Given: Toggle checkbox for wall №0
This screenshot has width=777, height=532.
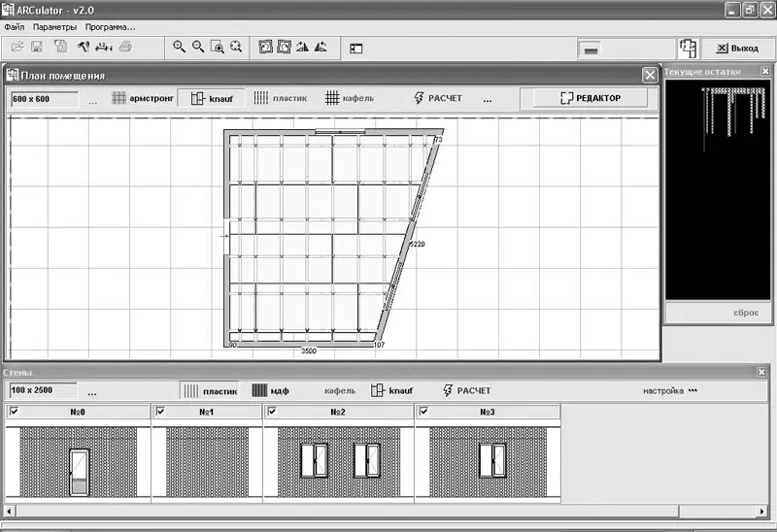Looking at the screenshot, I should point(14,412).
